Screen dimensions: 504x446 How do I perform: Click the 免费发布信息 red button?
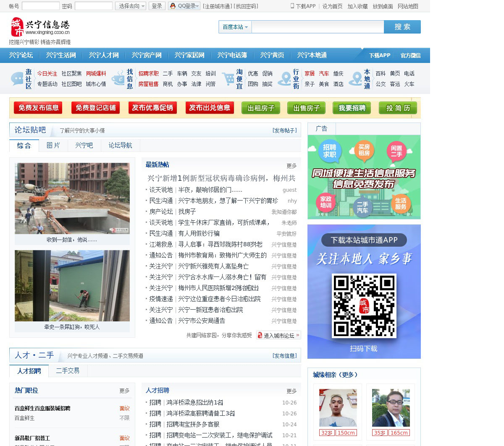pos(38,108)
